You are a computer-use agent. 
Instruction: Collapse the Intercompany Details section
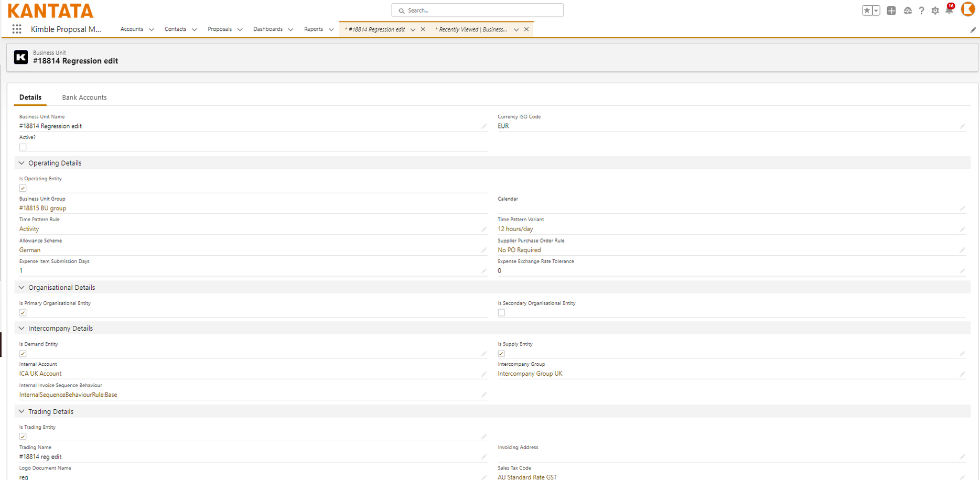coord(21,329)
